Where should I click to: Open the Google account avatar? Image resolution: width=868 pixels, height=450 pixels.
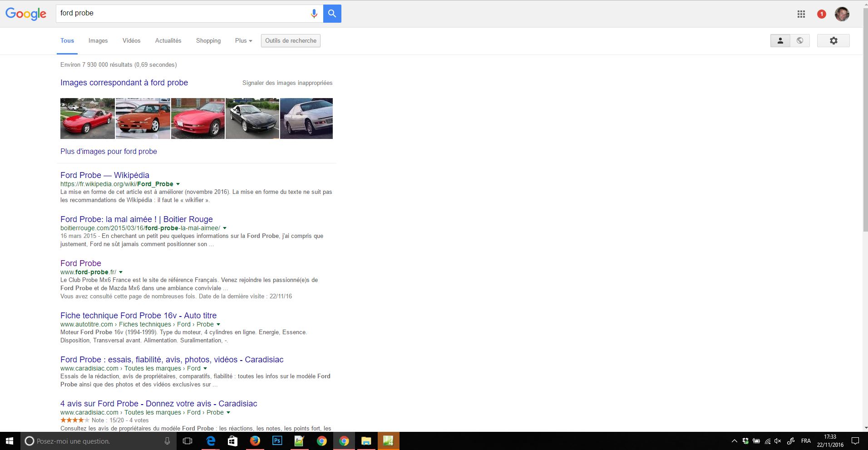pos(842,14)
